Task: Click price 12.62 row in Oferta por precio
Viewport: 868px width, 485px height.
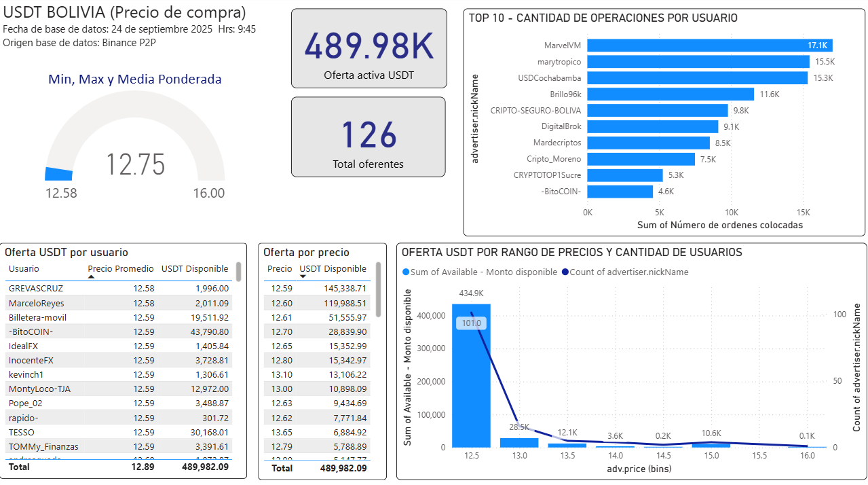Action: (317, 418)
